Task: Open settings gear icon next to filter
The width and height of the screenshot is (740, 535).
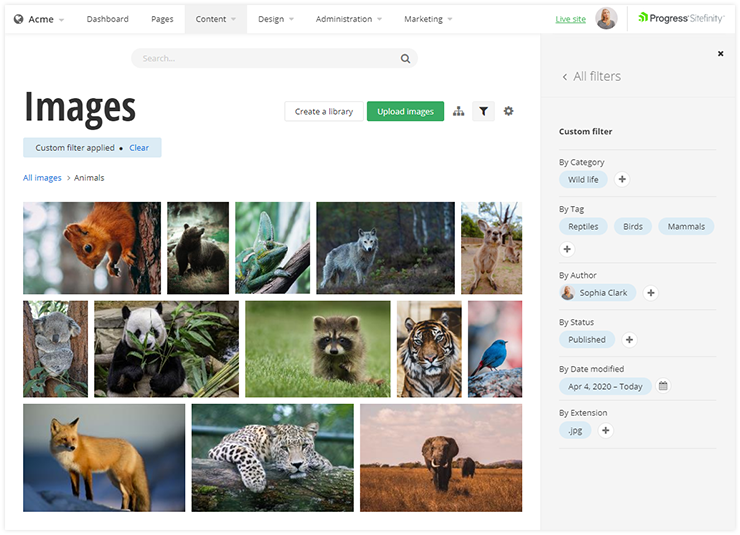Action: click(x=508, y=111)
